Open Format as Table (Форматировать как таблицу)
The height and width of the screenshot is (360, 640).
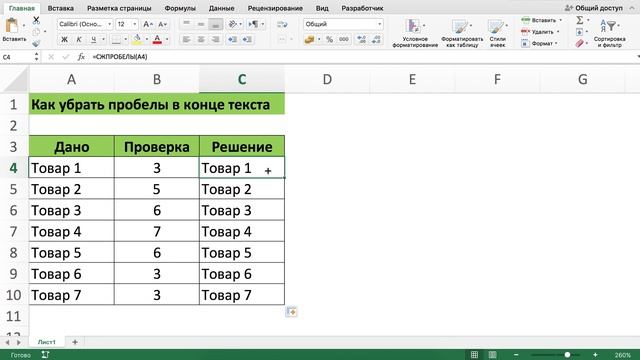coord(462,33)
